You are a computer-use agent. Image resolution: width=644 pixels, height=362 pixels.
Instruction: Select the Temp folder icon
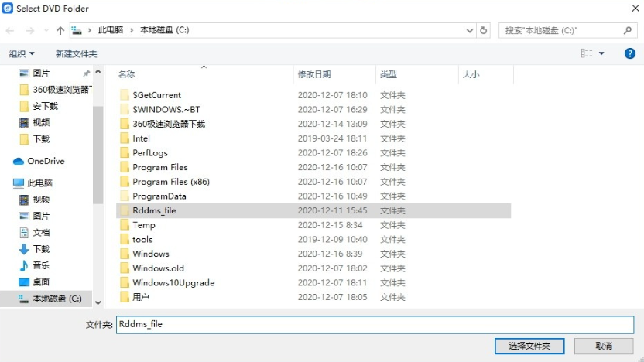125,225
